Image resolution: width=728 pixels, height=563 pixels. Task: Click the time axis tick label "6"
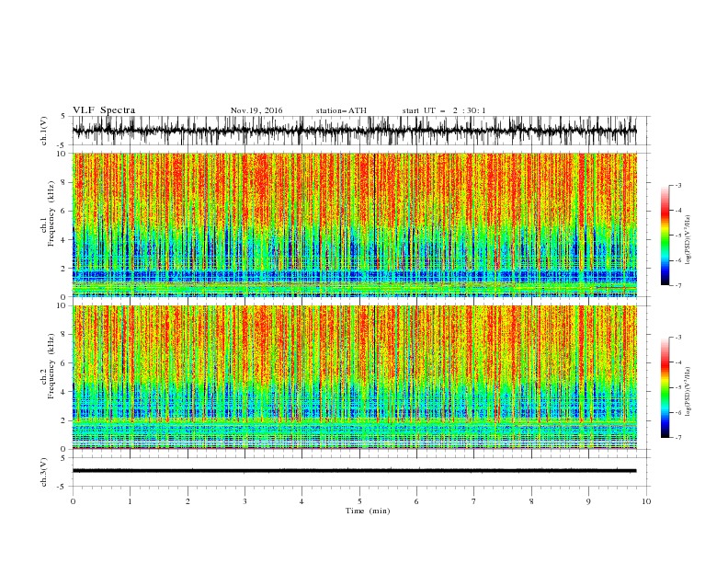[416, 501]
